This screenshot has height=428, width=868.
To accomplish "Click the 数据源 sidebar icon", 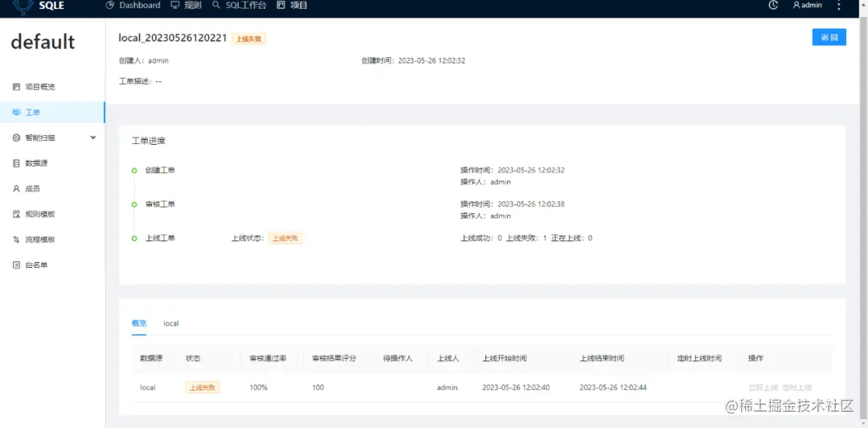I will [16, 163].
